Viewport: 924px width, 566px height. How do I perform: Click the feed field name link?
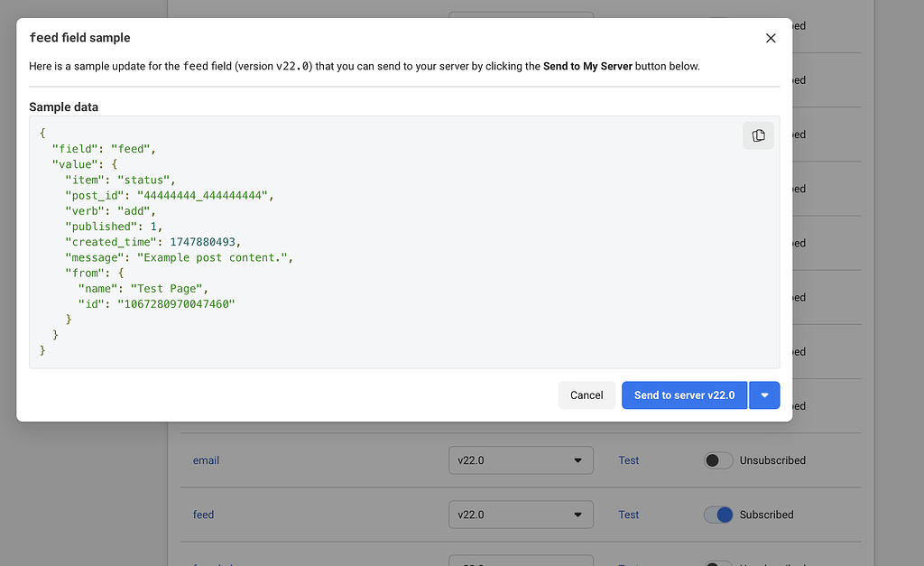click(203, 515)
